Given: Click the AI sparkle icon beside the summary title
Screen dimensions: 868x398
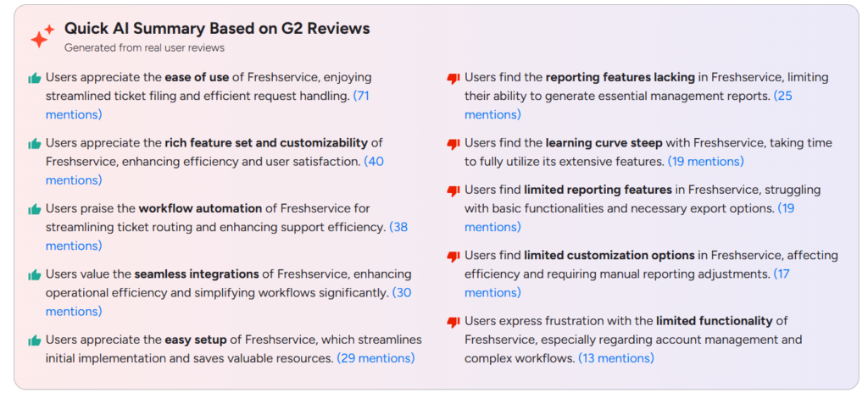Looking at the screenshot, I should click(42, 36).
